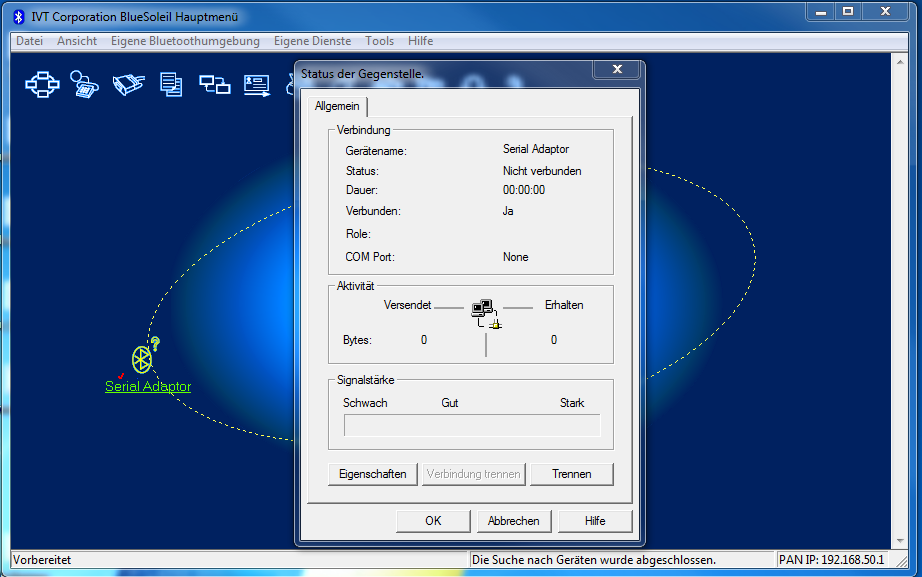Select the Allgemein tab
This screenshot has height=577, width=922.
(x=337, y=106)
